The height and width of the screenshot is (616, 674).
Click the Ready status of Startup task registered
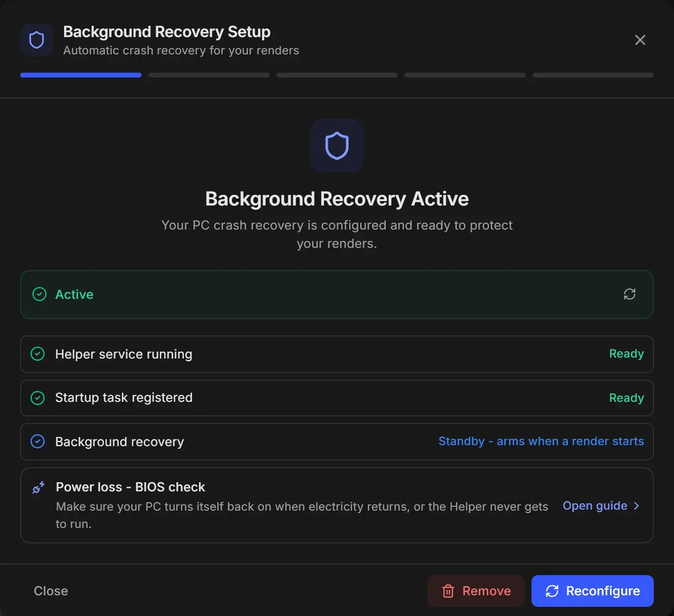coord(626,398)
